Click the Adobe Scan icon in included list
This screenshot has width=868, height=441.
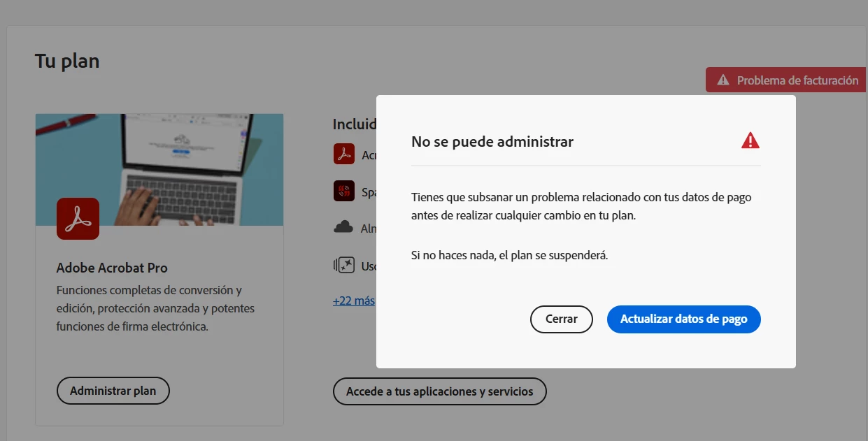click(x=344, y=191)
